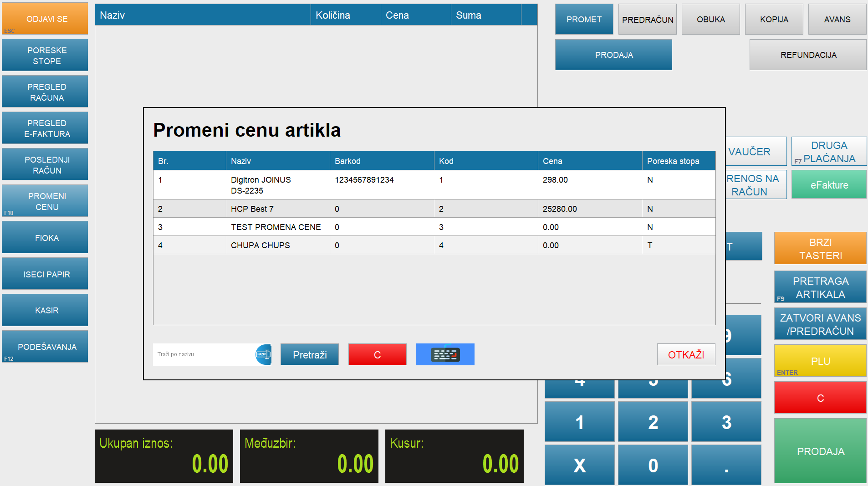Click the Barkod column header

382,161
